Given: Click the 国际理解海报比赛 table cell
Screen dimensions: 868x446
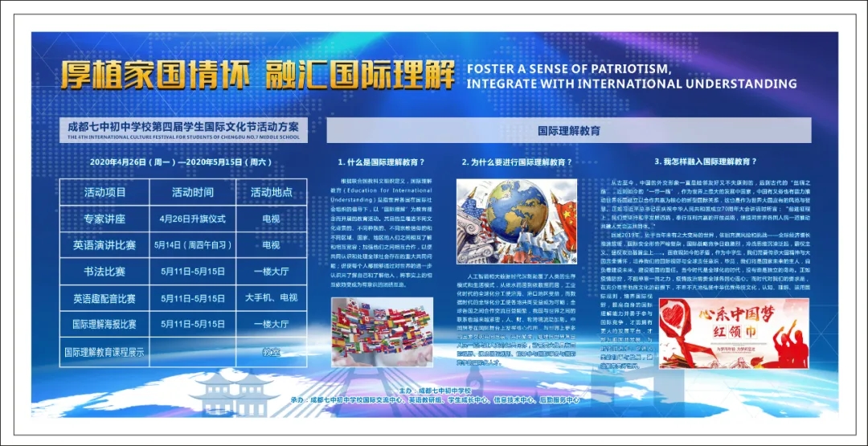Looking at the screenshot, I should coord(105,325).
